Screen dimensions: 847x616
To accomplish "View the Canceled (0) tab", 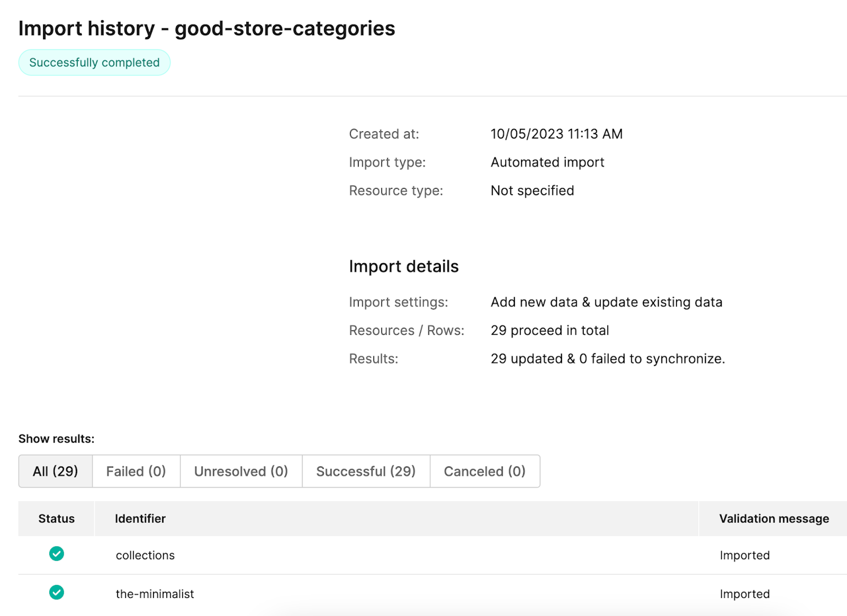I will 485,471.
